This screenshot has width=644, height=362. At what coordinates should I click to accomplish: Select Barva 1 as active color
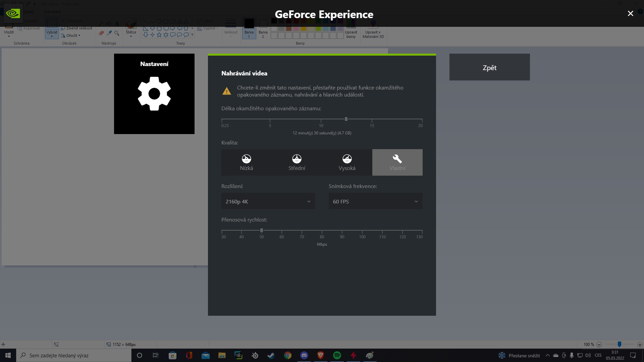click(x=249, y=28)
